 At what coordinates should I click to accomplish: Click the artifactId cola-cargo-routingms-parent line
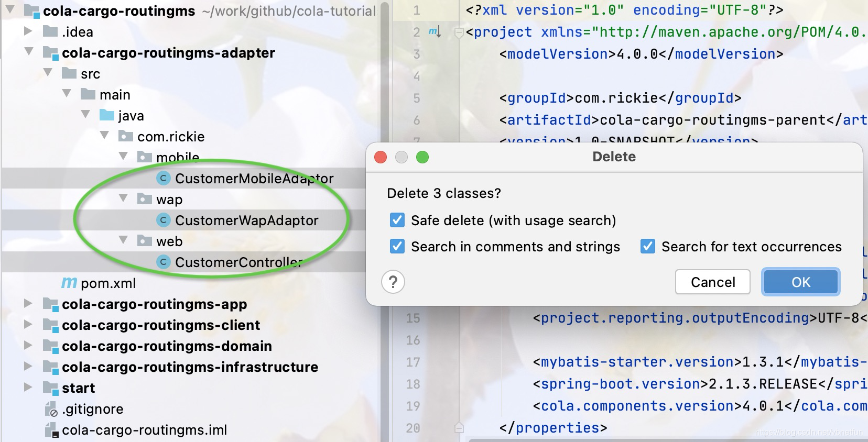(x=683, y=120)
